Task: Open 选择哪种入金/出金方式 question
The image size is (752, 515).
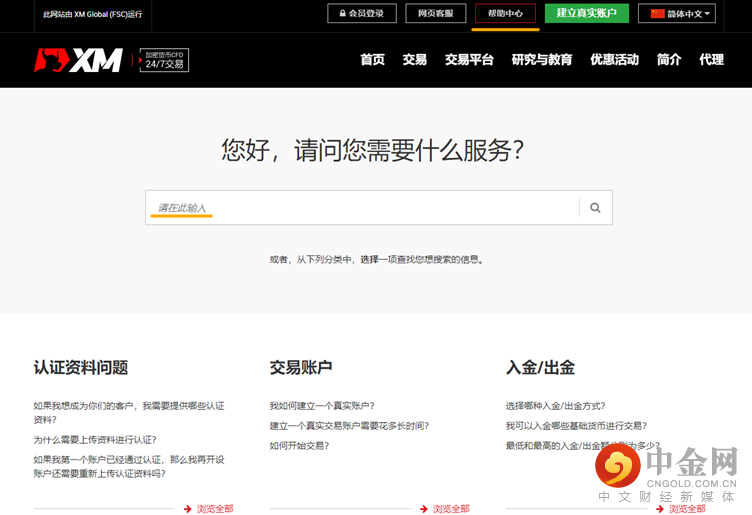Action: pos(555,406)
